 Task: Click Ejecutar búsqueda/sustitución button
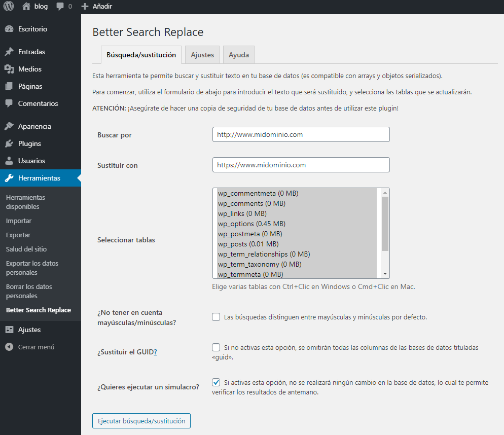141,421
